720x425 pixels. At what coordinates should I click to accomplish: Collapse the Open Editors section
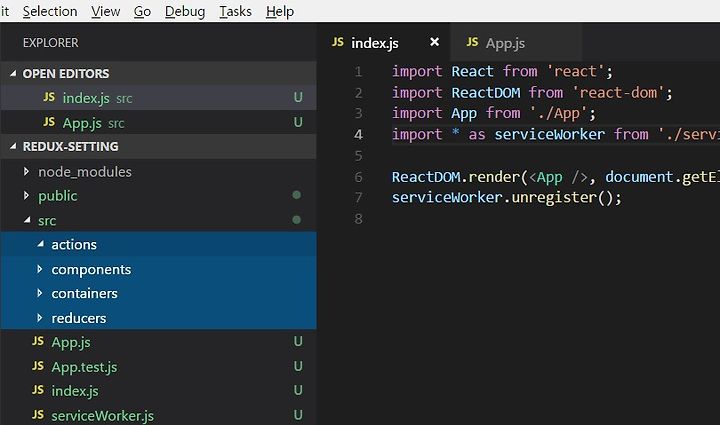tap(13, 73)
